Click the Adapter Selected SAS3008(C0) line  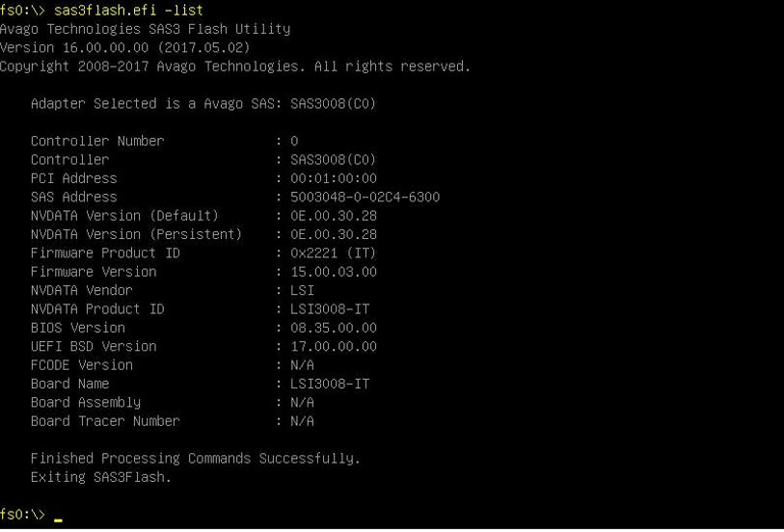[203, 103]
